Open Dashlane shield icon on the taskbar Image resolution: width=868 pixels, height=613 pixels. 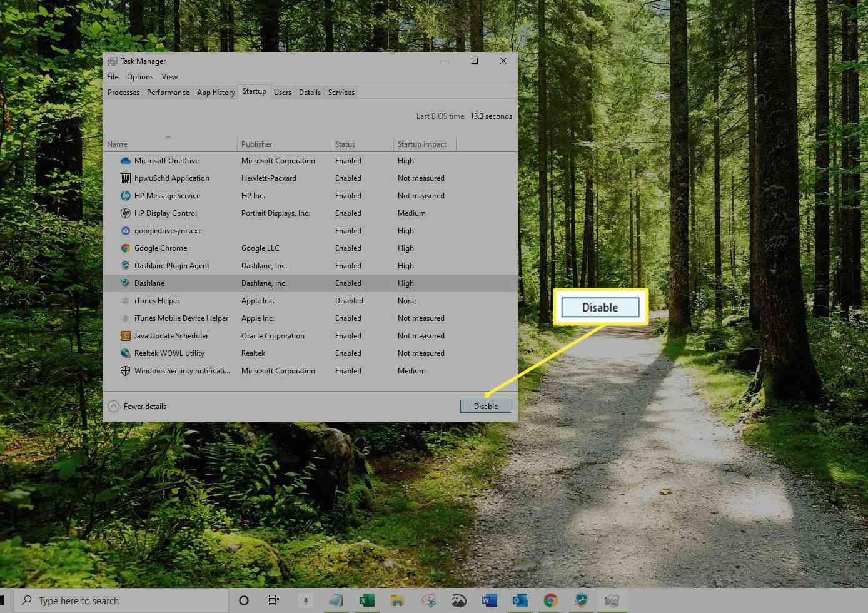point(581,600)
